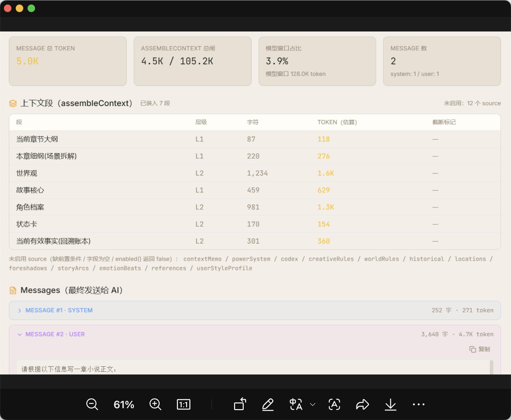The height and width of the screenshot is (420, 511).
Task: Click the 4.5K / 105.2K assembleContext value
Action: pos(177,61)
